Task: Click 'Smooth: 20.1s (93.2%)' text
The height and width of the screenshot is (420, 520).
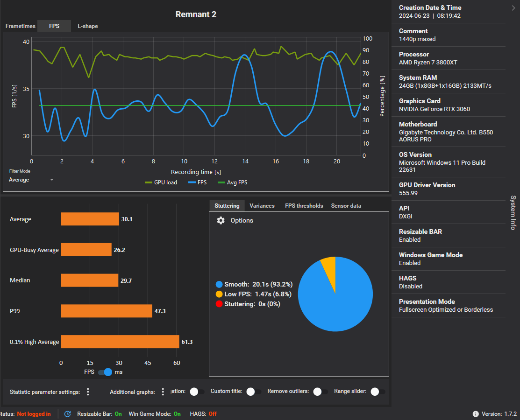Action: pyautogui.click(x=258, y=285)
